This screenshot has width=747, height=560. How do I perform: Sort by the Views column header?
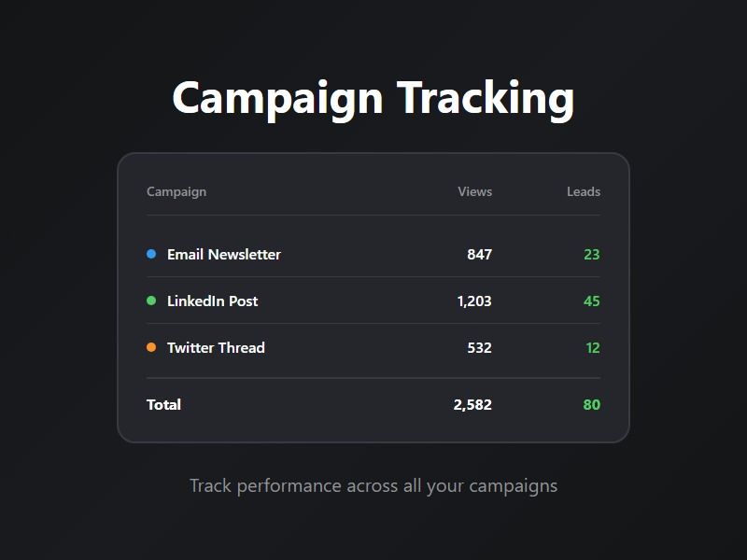474,191
